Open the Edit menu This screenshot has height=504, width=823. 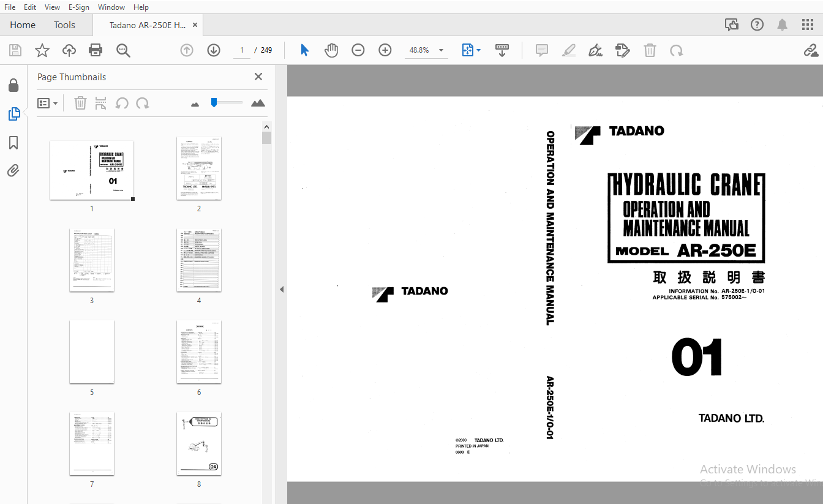click(x=30, y=7)
